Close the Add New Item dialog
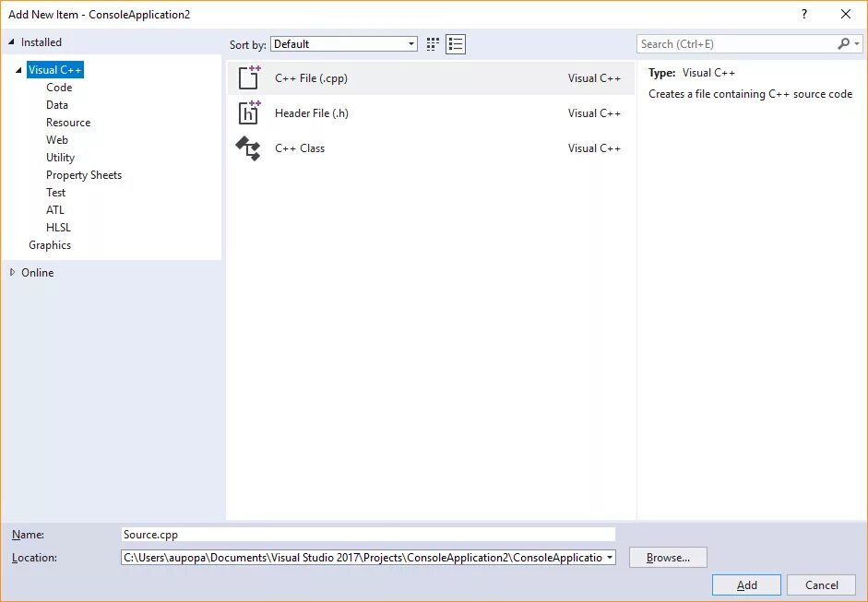Screen dimensions: 868x602 tap(846, 15)
